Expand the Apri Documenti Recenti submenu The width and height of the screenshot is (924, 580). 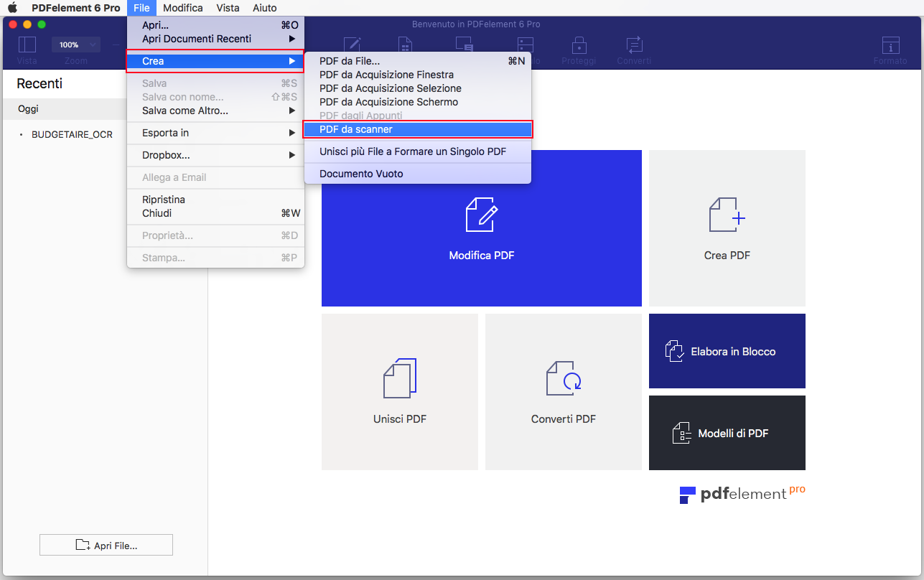click(216, 39)
